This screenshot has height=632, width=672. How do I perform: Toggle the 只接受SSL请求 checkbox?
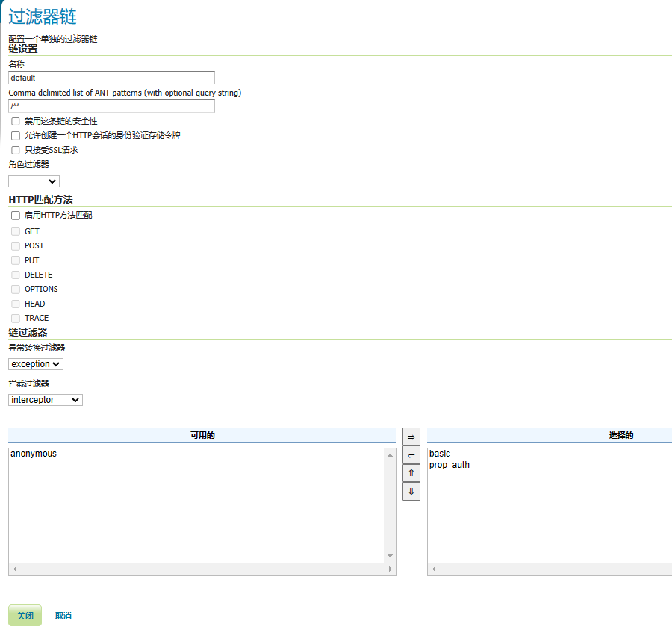[x=16, y=150]
